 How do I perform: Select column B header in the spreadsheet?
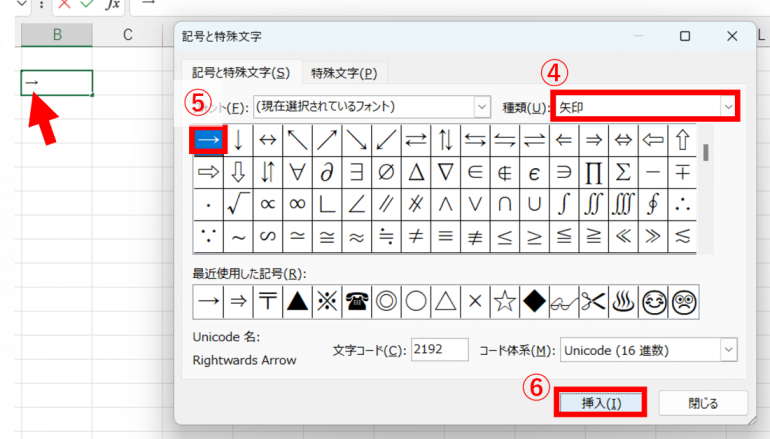[x=57, y=35]
